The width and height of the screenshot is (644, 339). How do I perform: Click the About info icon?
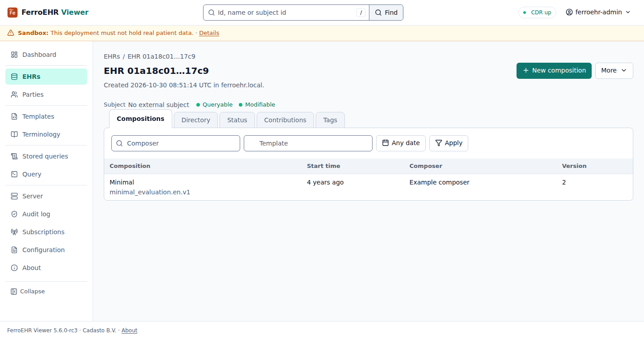(x=14, y=268)
